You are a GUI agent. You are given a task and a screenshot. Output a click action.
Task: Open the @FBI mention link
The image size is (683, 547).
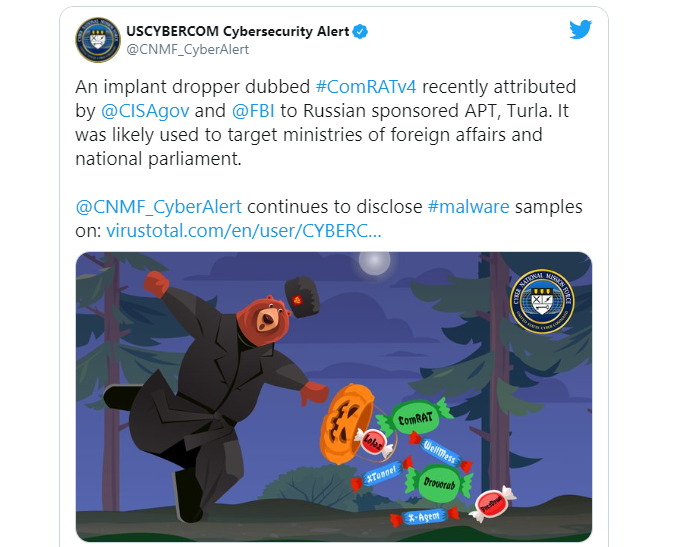253,111
